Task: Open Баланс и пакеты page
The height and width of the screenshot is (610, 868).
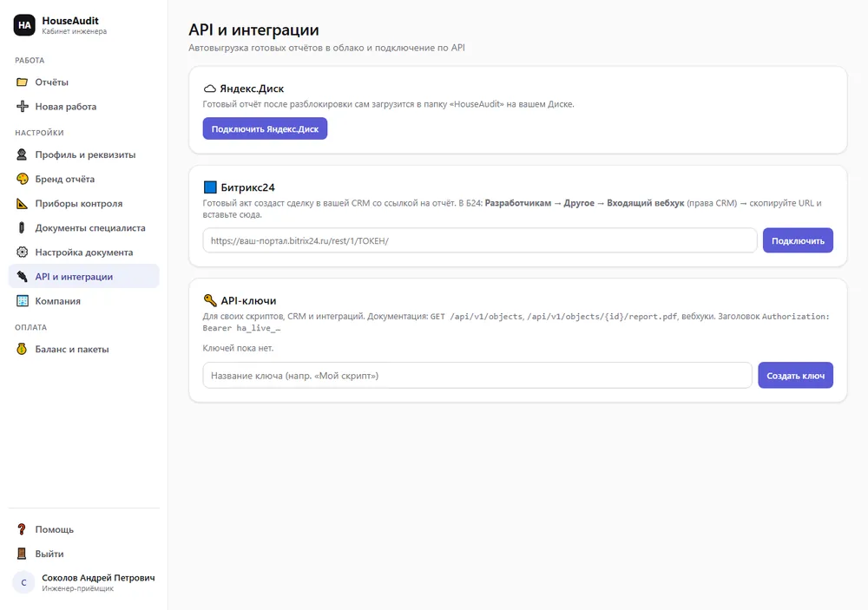Action: (x=83, y=349)
